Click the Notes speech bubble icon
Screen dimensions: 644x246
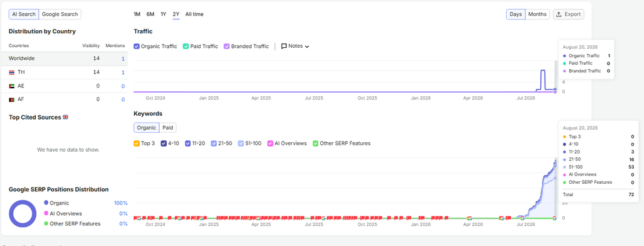[x=284, y=47]
